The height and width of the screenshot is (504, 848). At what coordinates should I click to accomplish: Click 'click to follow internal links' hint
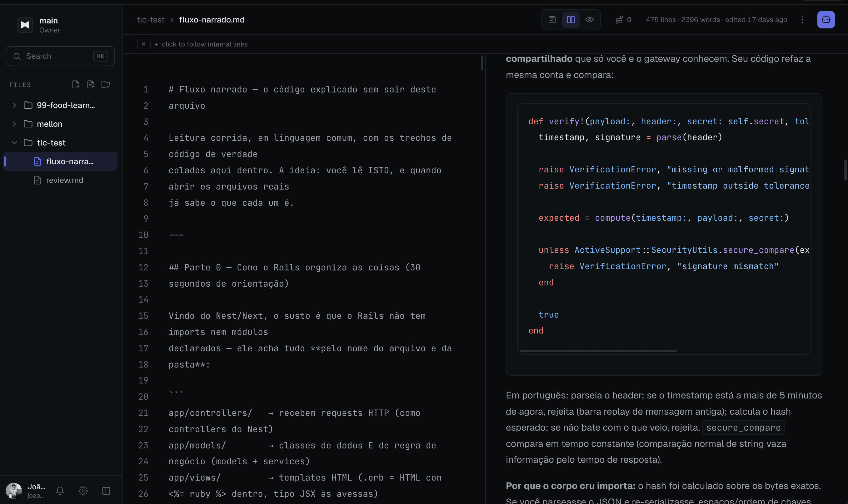click(205, 44)
